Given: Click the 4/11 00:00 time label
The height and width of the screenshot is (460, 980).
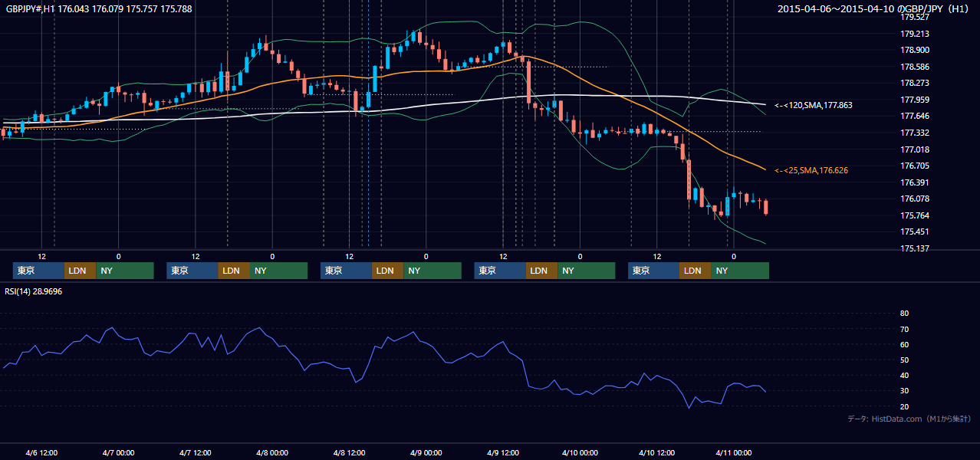Looking at the screenshot, I should point(733,452).
